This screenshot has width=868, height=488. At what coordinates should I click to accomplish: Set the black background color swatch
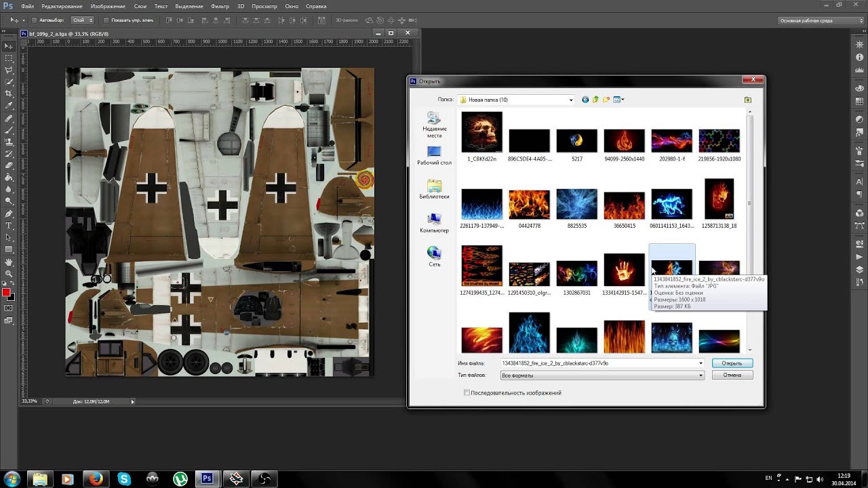coord(12,298)
